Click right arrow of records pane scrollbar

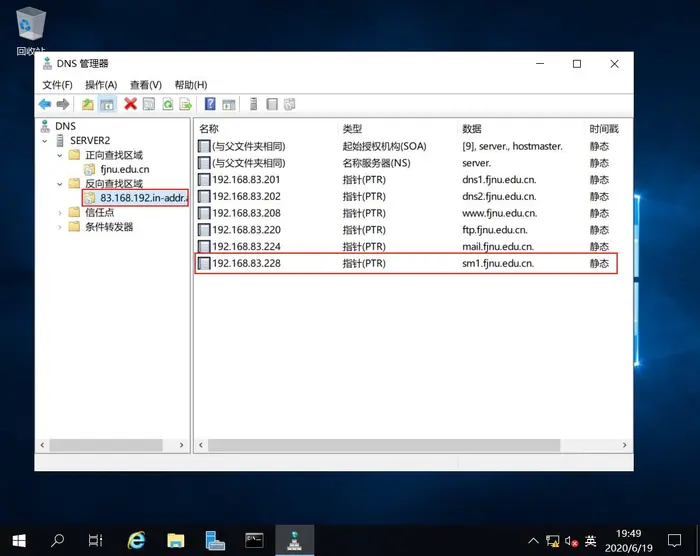pos(625,445)
